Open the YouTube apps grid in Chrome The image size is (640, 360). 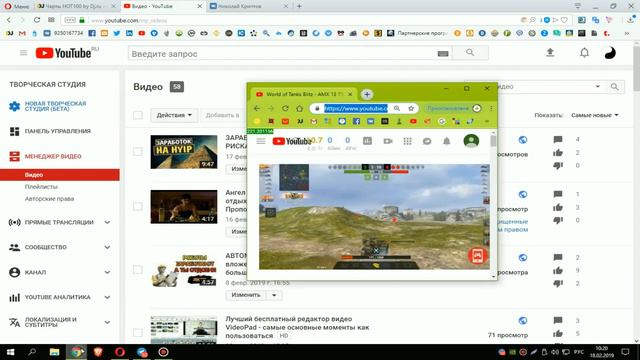click(x=407, y=141)
